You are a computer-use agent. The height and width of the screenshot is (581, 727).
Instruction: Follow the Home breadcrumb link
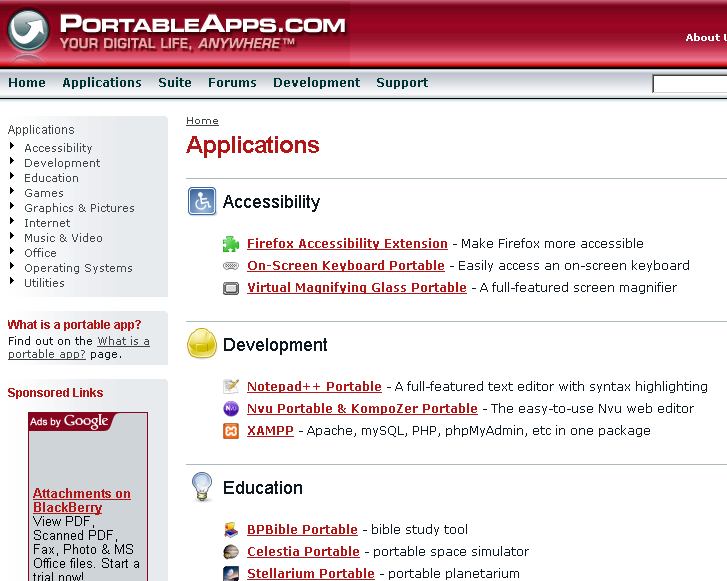tap(202, 121)
